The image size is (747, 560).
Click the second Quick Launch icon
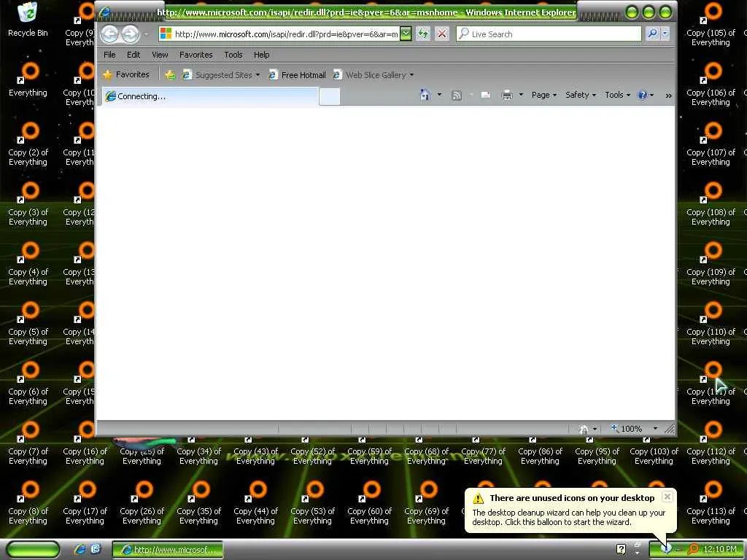[x=96, y=549]
